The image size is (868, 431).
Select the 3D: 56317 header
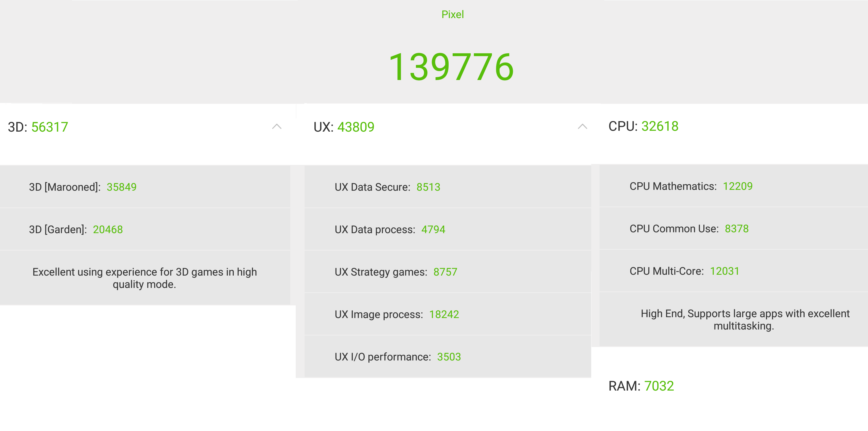pos(38,127)
